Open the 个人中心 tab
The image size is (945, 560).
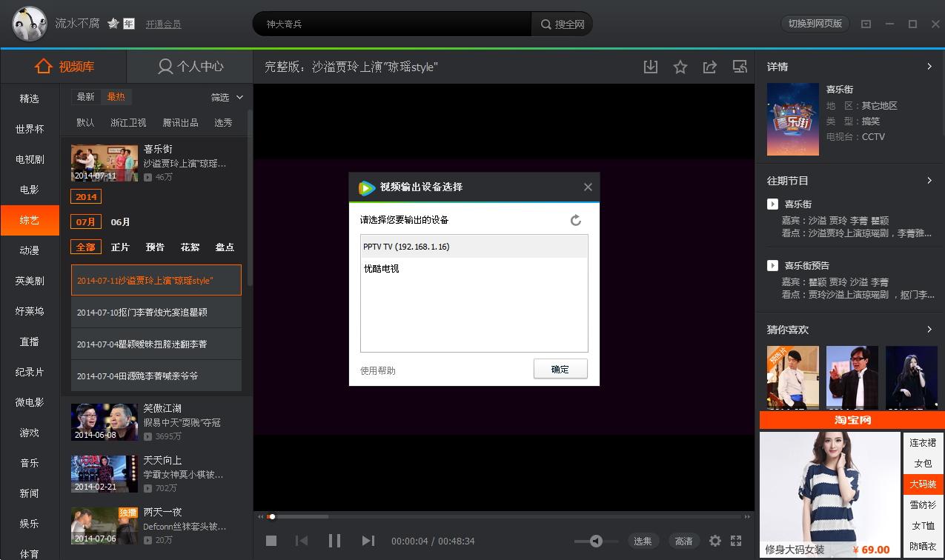190,67
